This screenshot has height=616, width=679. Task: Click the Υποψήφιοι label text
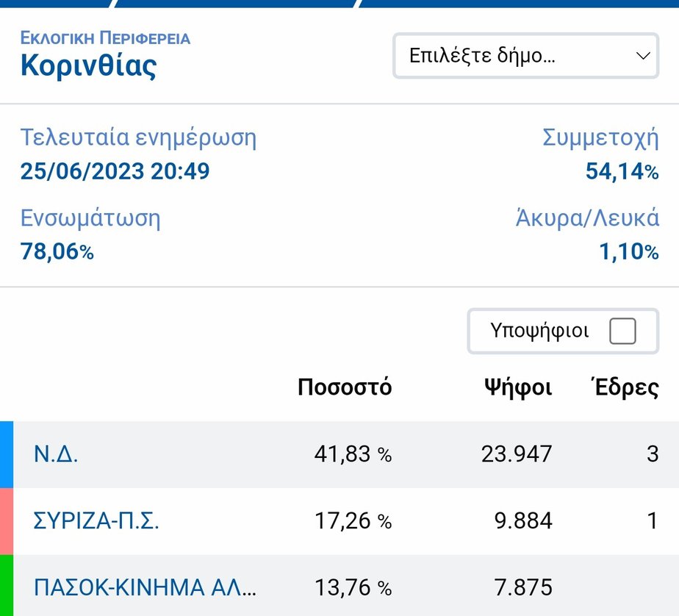(539, 332)
